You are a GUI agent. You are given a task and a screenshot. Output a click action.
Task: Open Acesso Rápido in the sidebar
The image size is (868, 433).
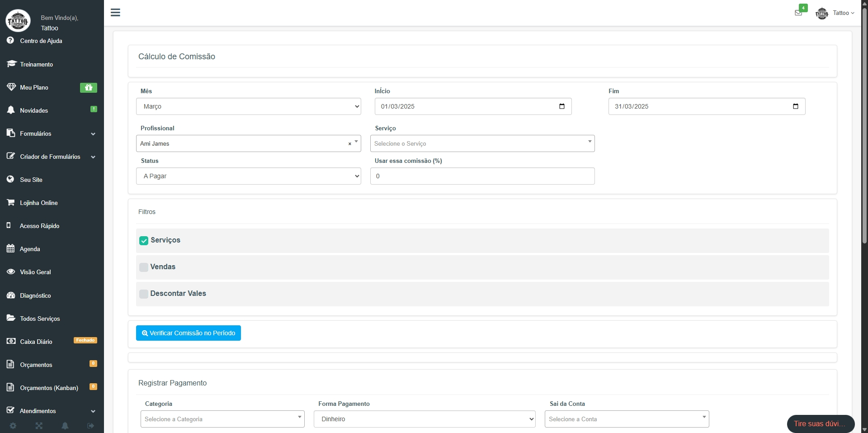coord(39,226)
